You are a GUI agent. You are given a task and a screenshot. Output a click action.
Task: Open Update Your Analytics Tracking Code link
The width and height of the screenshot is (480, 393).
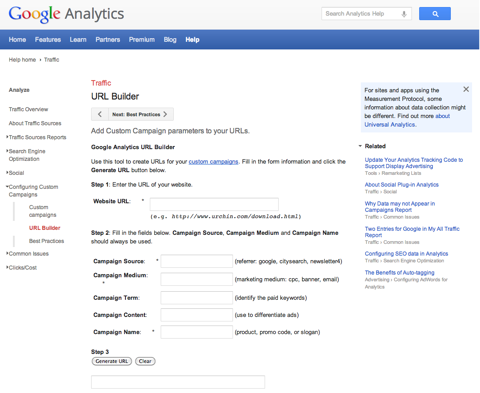[414, 163]
